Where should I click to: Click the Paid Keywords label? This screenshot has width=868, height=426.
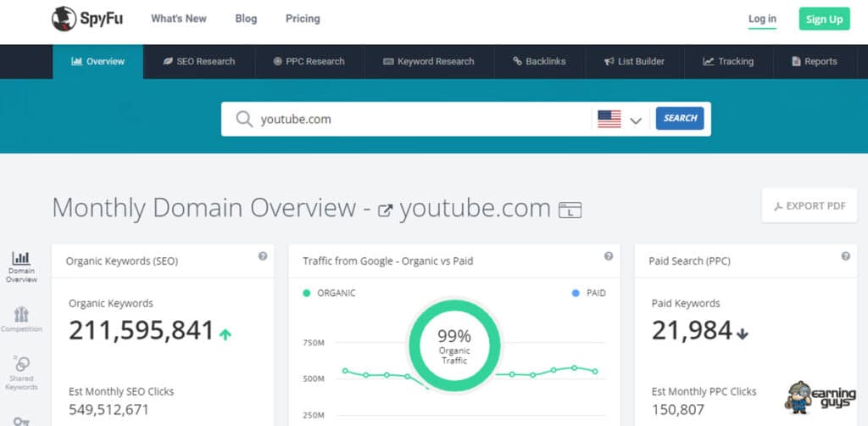click(x=686, y=304)
